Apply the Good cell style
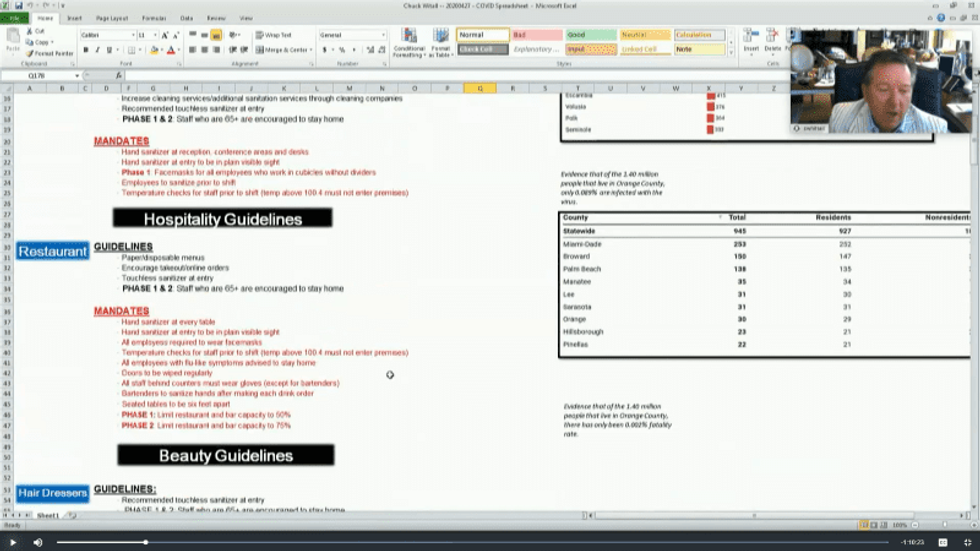Screen dimensions: 980x551 click(590, 35)
